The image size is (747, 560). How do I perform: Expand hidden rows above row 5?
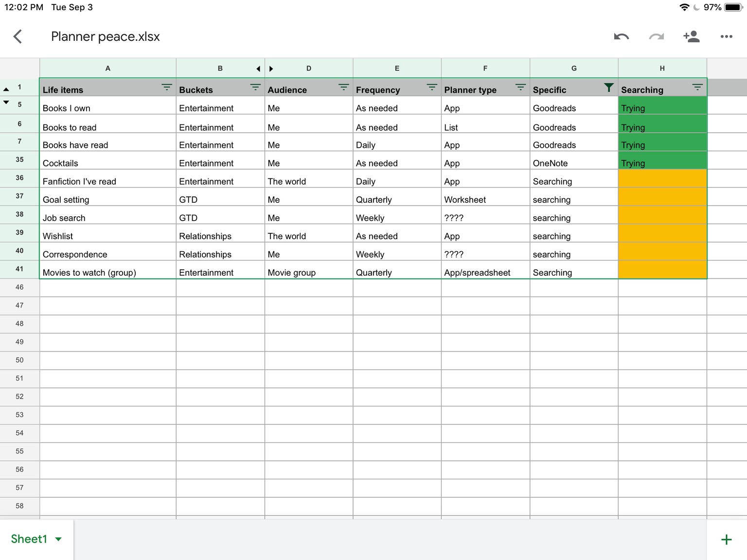[6, 102]
